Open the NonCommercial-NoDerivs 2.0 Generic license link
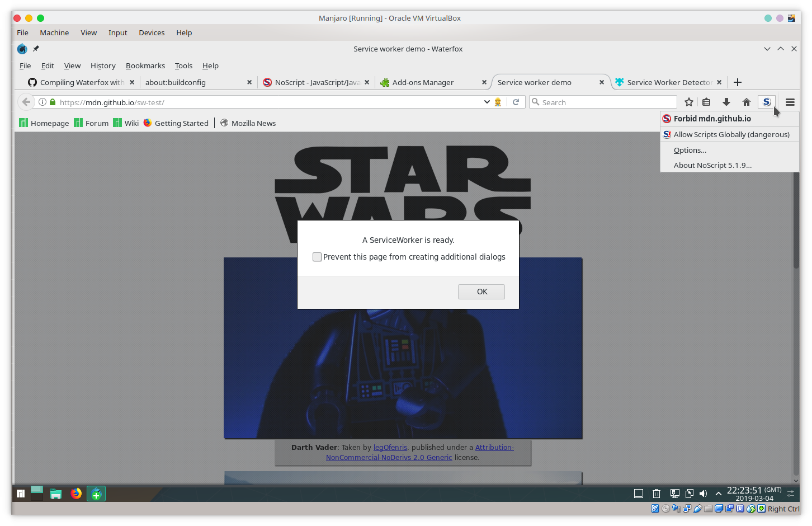Viewport: 812px width, 526px height. (x=389, y=458)
